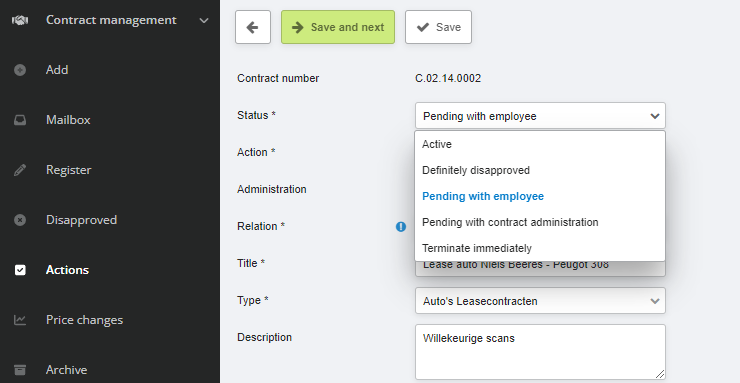Go back with the left arrow button
Viewport: 740px width, 383px height.
point(253,27)
